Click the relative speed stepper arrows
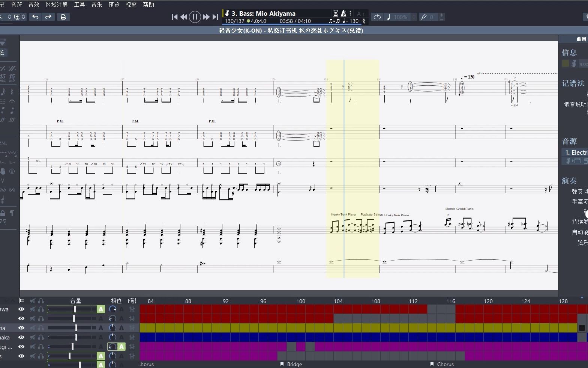 (x=414, y=17)
